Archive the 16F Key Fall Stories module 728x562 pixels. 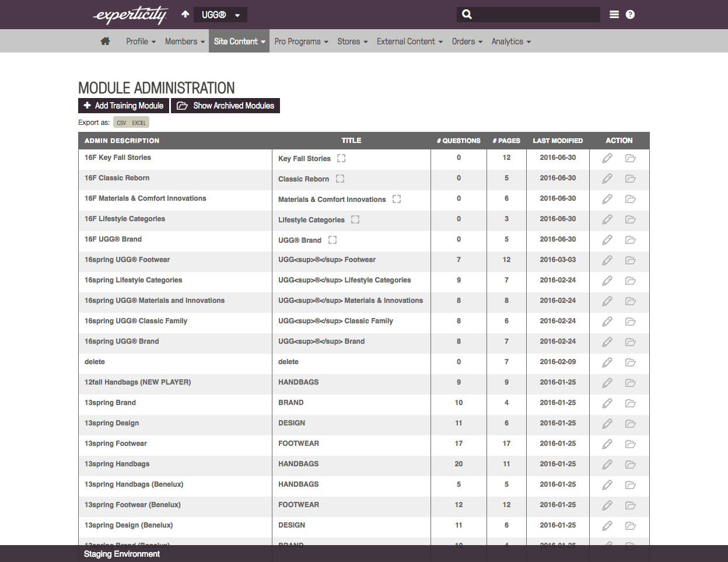pos(631,158)
